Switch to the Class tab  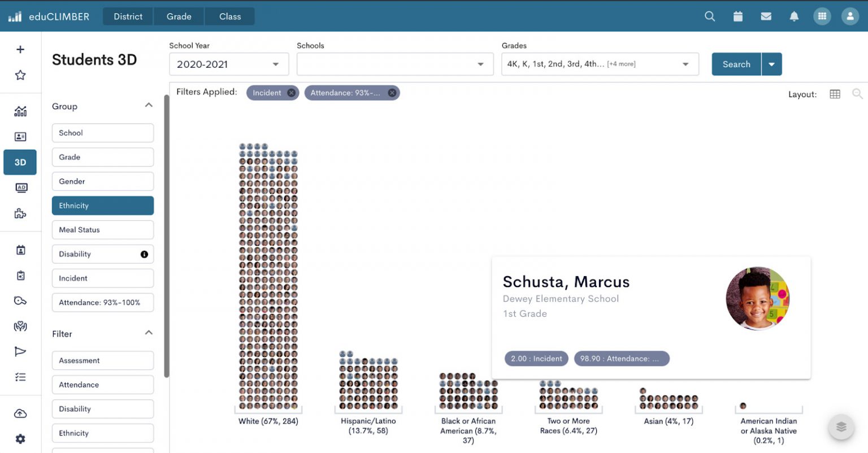click(x=229, y=16)
